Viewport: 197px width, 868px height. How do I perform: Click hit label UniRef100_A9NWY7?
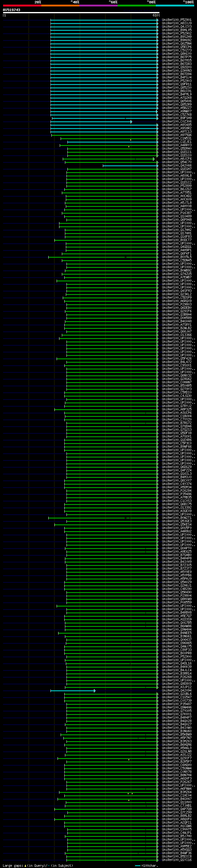[x=177, y=111]
